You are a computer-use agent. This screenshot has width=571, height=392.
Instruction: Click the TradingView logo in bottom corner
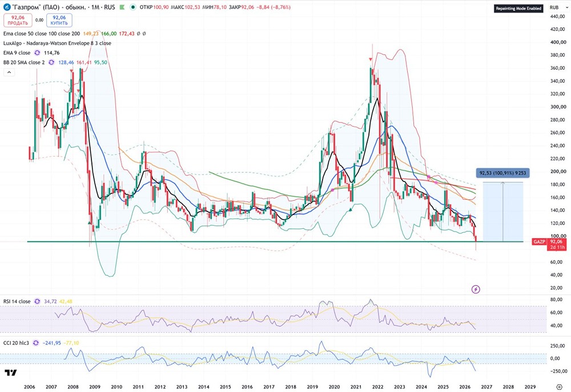click(10, 373)
